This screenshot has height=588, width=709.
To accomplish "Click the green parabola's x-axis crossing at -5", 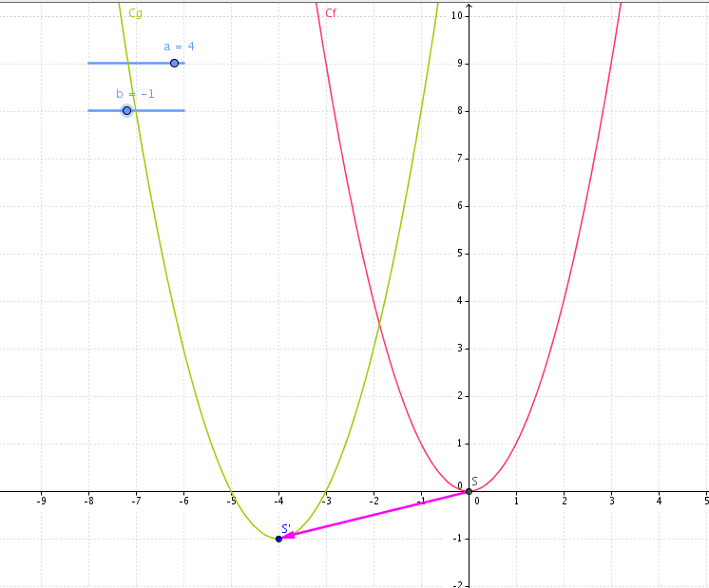I will [x=231, y=491].
